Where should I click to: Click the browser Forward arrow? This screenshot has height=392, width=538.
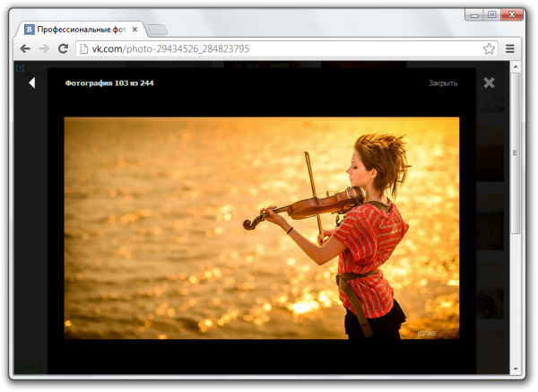(x=44, y=48)
